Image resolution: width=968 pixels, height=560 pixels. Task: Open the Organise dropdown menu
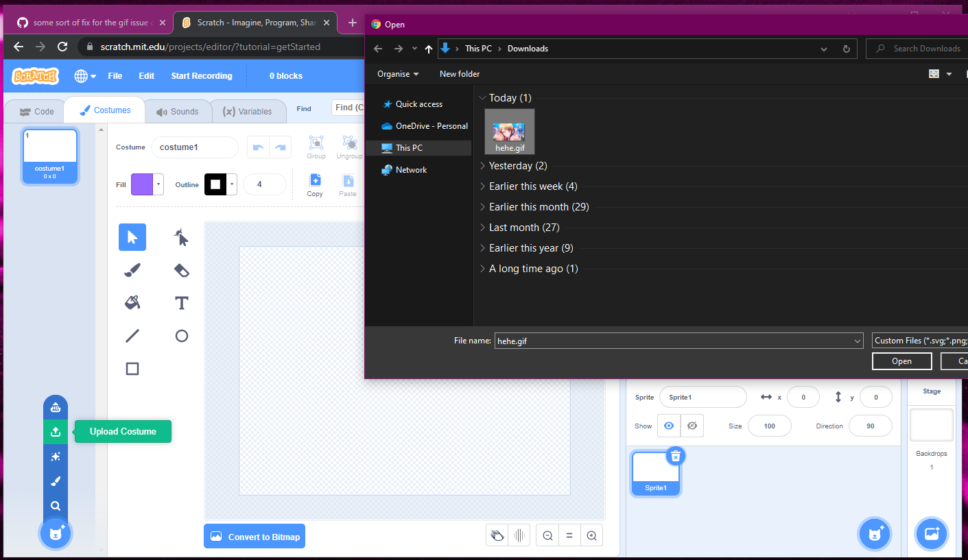398,74
